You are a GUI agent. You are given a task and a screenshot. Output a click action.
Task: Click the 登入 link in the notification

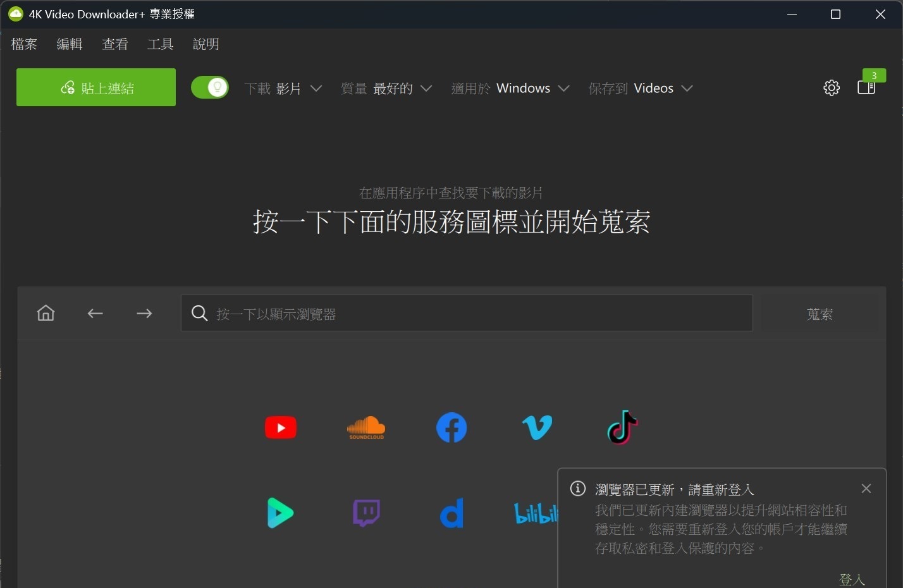(x=851, y=579)
